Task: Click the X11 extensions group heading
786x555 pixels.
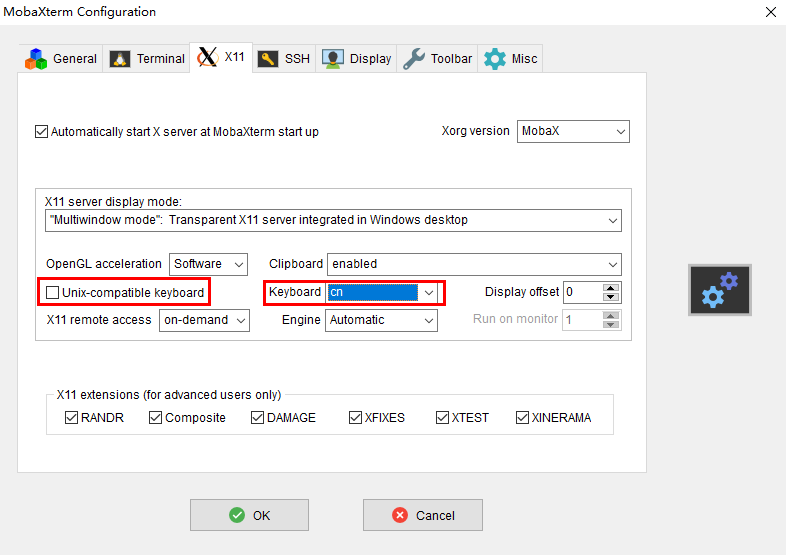Action: (168, 395)
